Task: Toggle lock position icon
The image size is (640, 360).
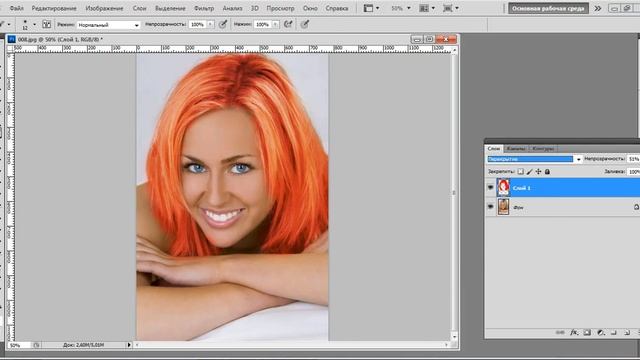Action: click(538, 172)
